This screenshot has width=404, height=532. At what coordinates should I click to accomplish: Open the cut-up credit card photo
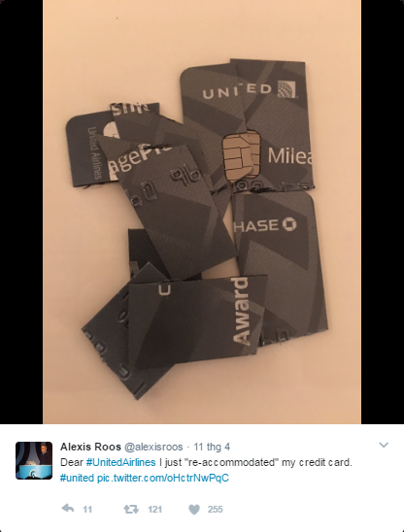202,212
